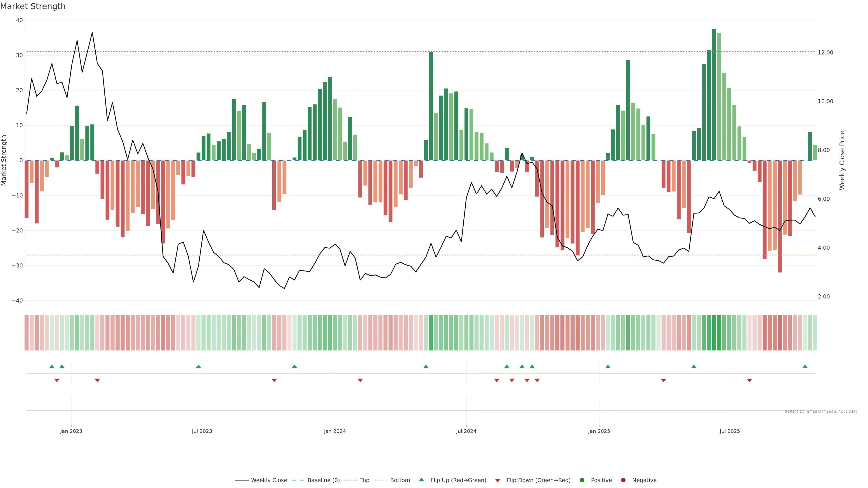Click the Negative red circle legend icon
The width and height of the screenshot is (868, 488).
click(x=623, y=480)
